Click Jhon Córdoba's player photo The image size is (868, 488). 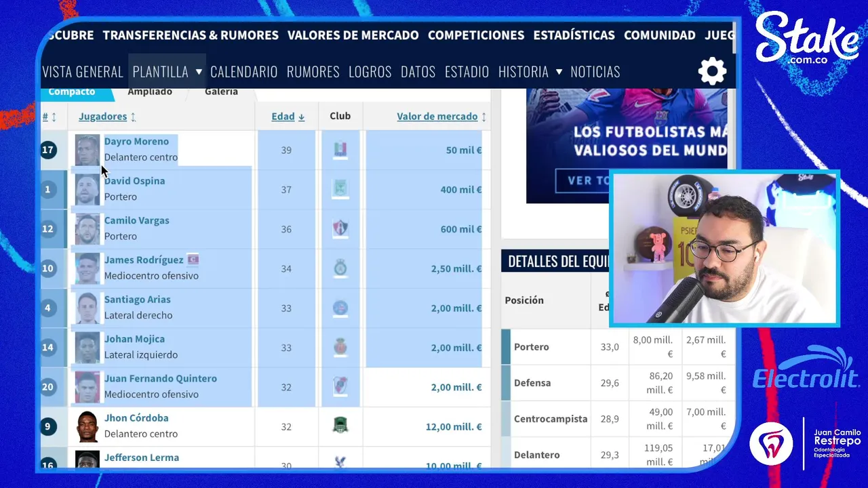(x=87, y=426)
